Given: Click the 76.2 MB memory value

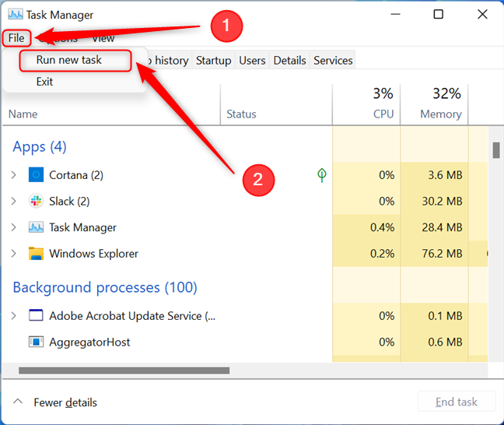Looking at the screenshot, I should [x=442, y=254].
